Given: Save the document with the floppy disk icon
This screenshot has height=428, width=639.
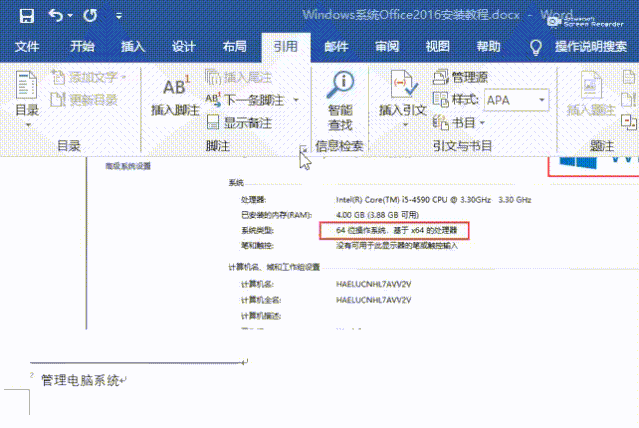Looking at the screenshot, I should tap(26, 16).
